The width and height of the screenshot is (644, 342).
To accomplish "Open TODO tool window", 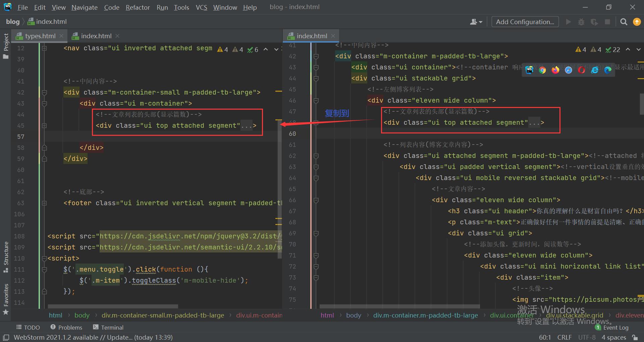I will click(28, 328).
